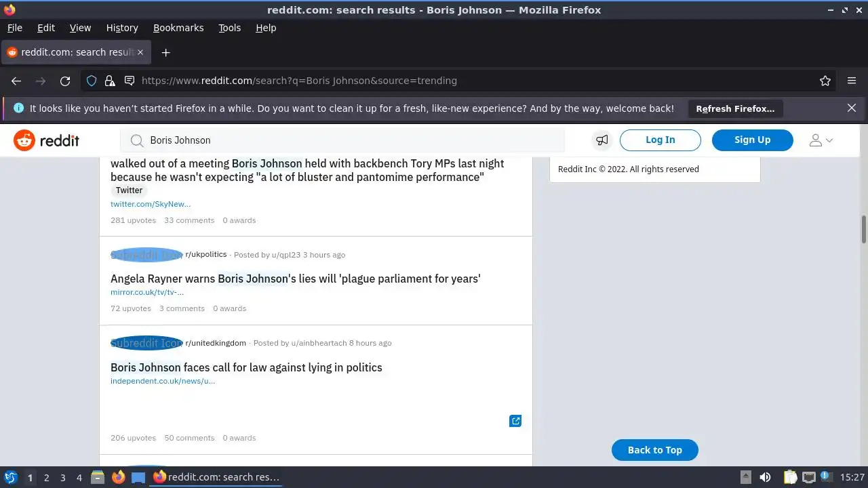Image resolution: width=868 pixels, height=488 pixels.
Task: Open the View menu
Action: click(80, 28)
